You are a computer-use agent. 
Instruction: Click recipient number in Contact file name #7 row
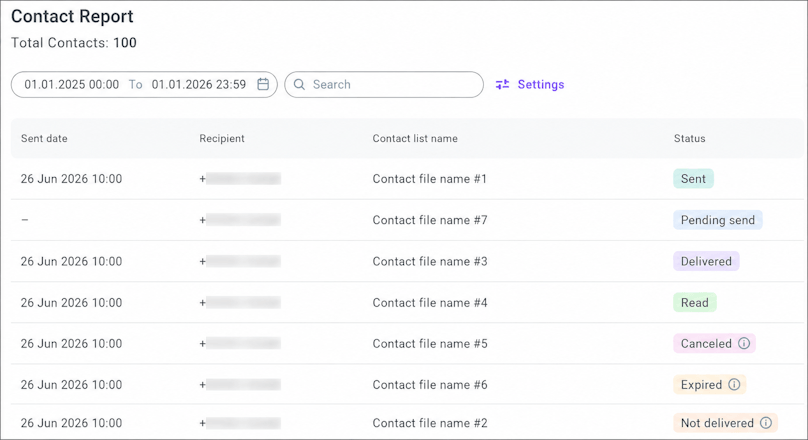pos(240,220)
